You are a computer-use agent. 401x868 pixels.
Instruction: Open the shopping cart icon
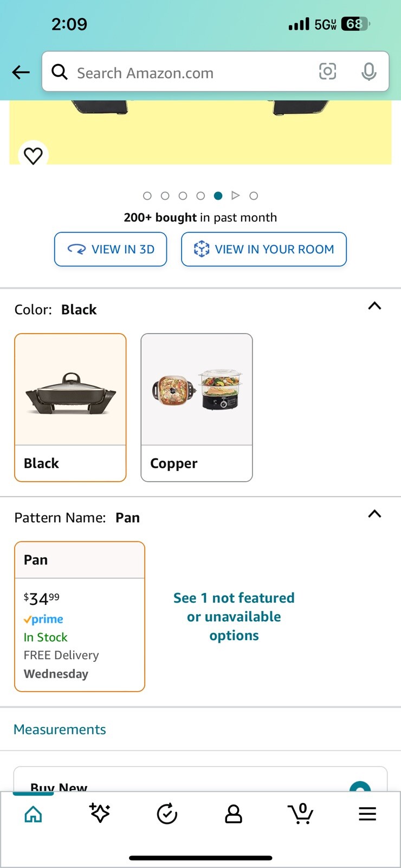(301, 814)
